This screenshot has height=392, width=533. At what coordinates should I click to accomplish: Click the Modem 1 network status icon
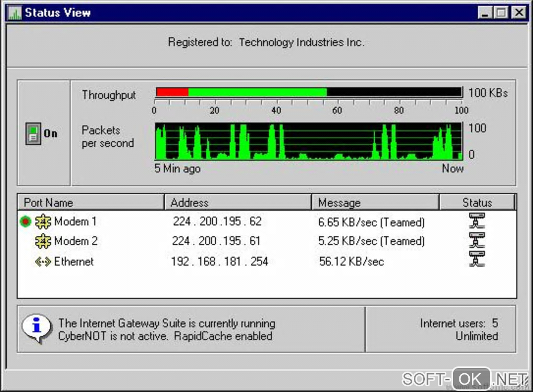pyautogui.click(x=477, y=220)
